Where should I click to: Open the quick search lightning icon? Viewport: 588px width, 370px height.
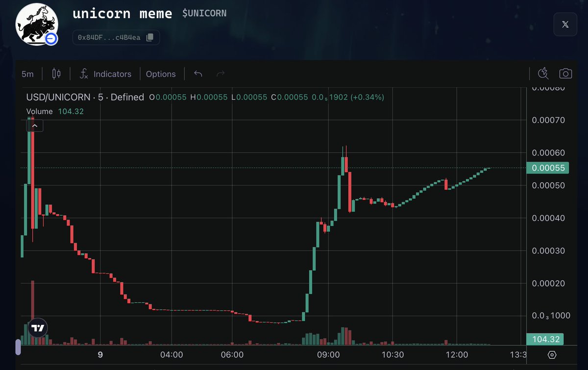[x=542, y=74]
